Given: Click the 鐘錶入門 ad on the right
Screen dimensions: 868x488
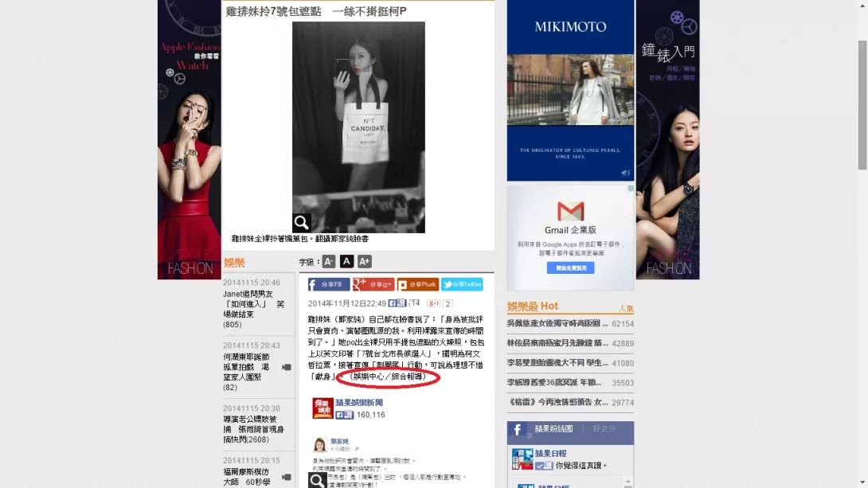Looking at the screenshot, I should point(667,139).
